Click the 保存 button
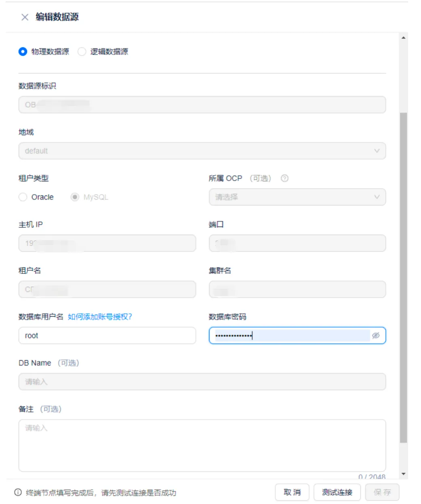Image resolution: width=421 pixels, height=504 pixels. (382, 492)
